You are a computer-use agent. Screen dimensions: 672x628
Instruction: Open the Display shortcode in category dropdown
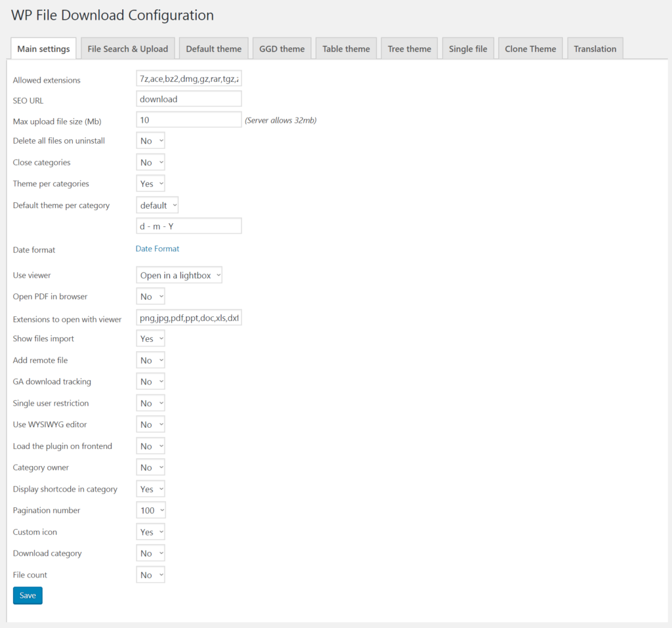click(x=150, y=489)
